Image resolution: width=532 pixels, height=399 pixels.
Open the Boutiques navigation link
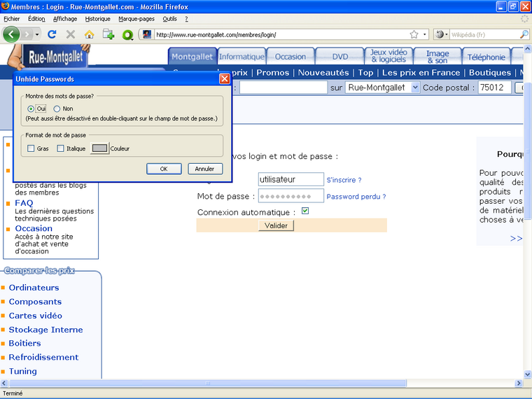490,73
